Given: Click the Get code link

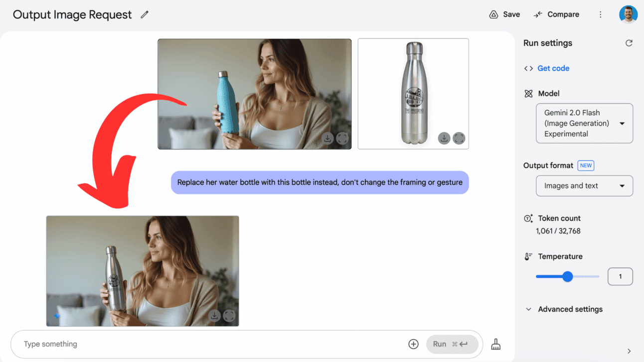Looking at the screenshot, I should [x=553, y=68].
